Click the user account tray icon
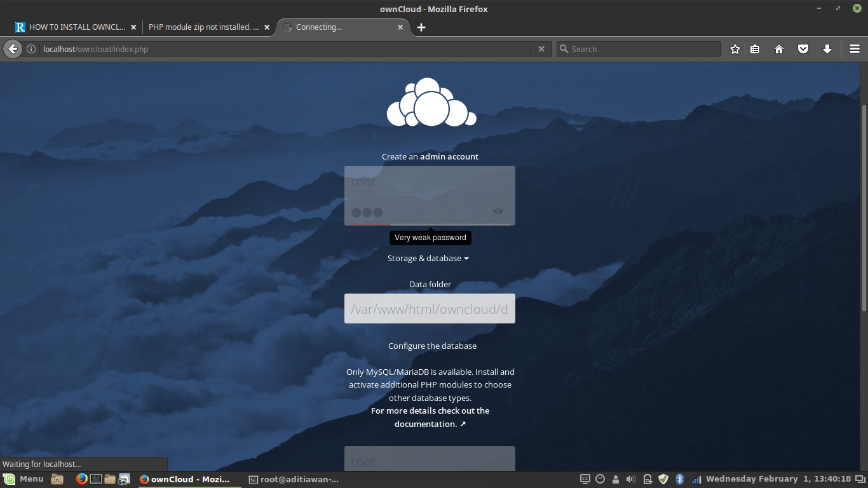 coord(616,479)
